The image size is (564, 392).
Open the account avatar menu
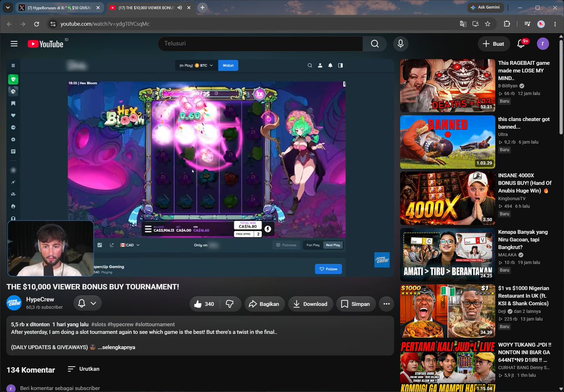(543, 44)
